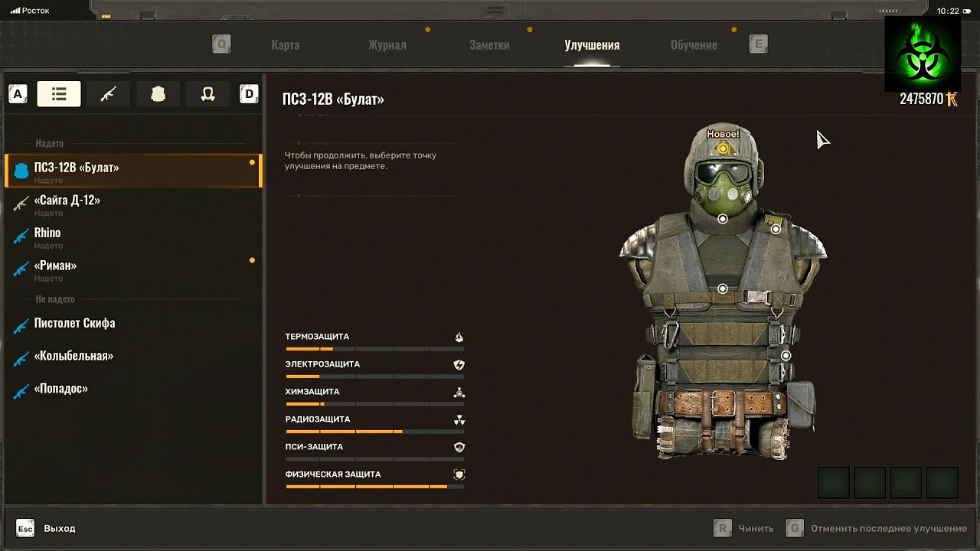The width and height of the screenshot is (980, 551).
Task: Open the Обучение tab
Action: pyautogui.click(x=694, y=45)
